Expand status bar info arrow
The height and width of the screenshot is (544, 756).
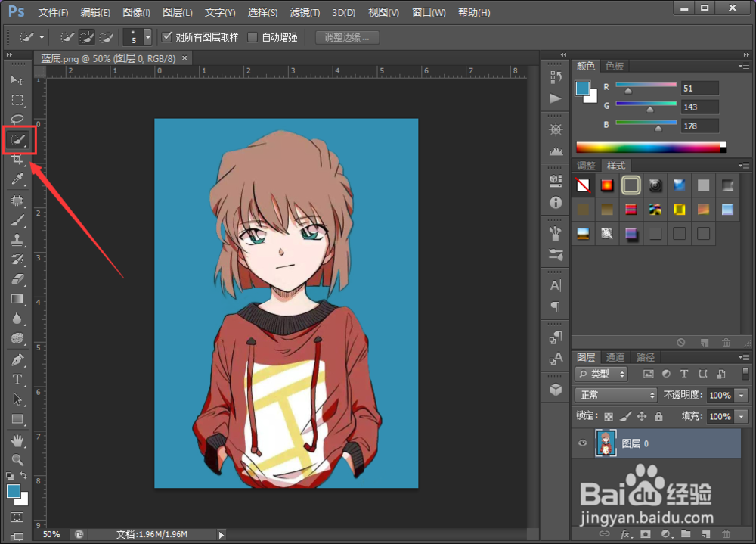[222, 534]
